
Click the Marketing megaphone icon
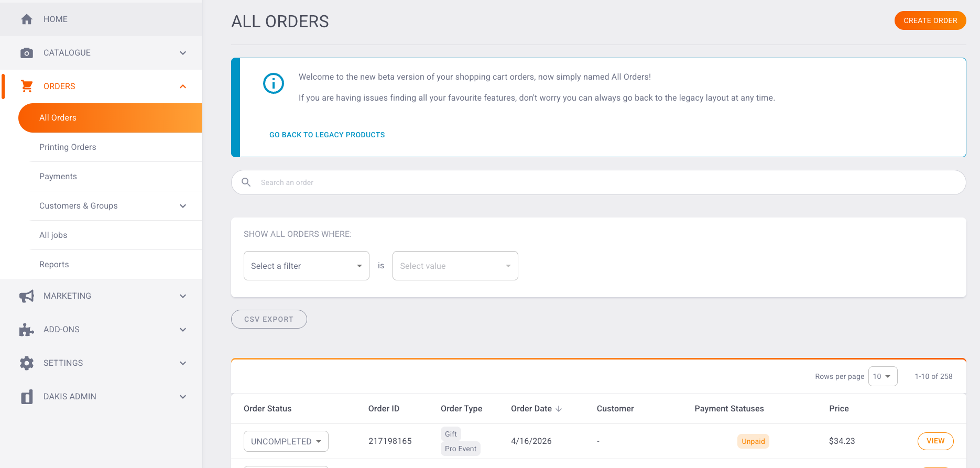[27, 296]
